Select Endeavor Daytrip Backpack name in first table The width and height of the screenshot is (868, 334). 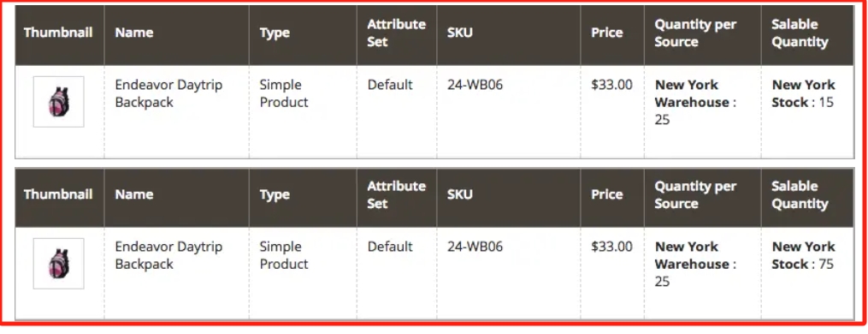click(x=168, y=93)
